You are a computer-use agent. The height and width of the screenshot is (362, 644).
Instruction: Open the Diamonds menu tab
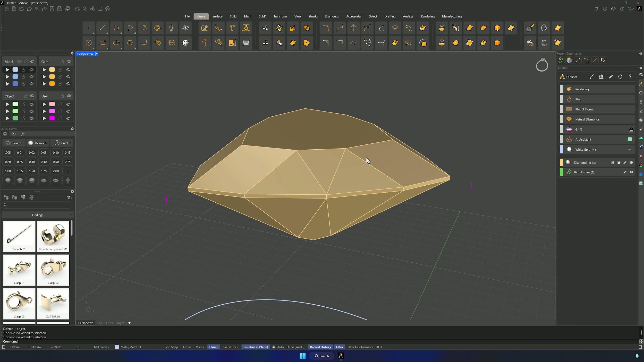click(x=332, y=16)
